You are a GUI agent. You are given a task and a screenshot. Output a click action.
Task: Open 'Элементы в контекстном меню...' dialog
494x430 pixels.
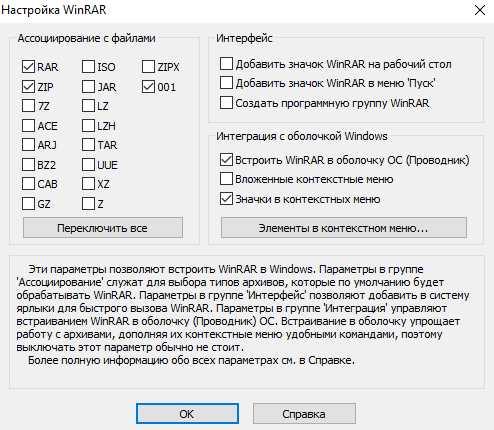click(x=344, y=228)
